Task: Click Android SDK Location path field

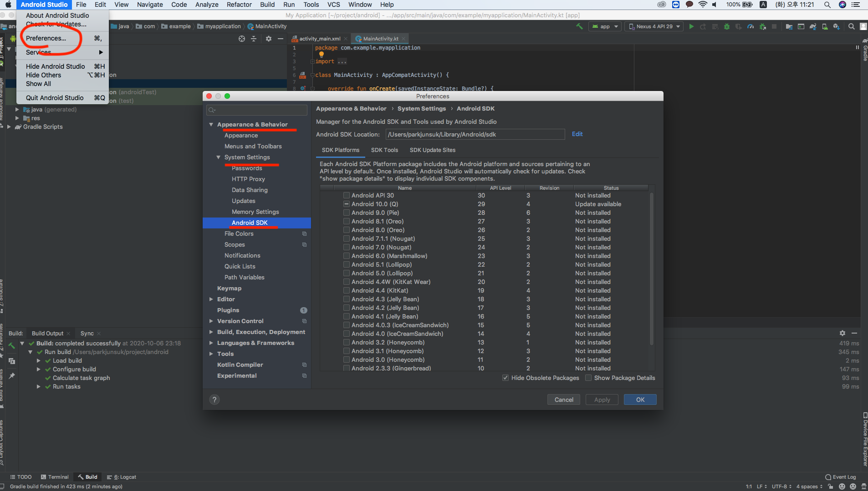Action: pyautogui.click(x=475, y=134)
